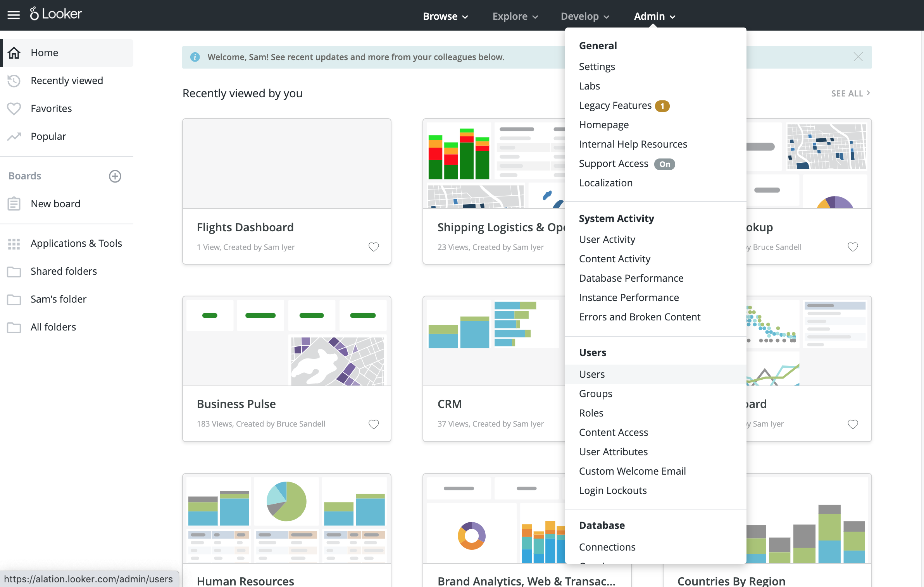Image resolution: width=924 pixels, height=587 pixels.
Task: Go to Favorites in sidebar
Action: tap(67, 108)
